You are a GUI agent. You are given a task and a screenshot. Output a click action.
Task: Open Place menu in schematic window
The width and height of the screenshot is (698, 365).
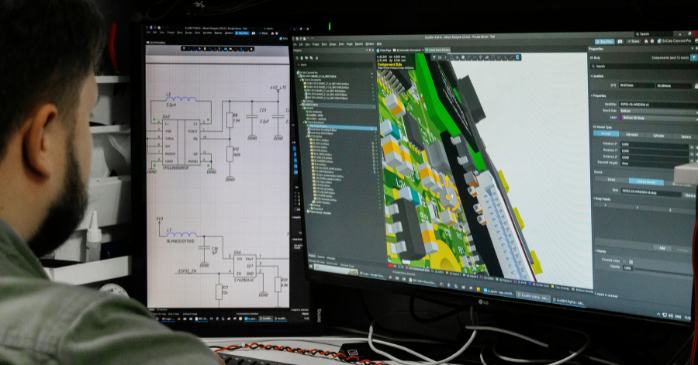[x=179, y=33]
